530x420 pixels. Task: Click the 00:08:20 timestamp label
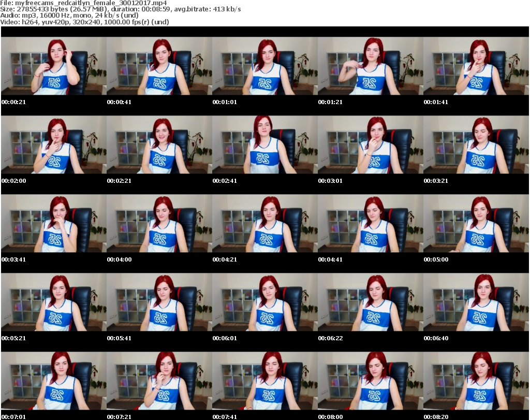(436, 417)
